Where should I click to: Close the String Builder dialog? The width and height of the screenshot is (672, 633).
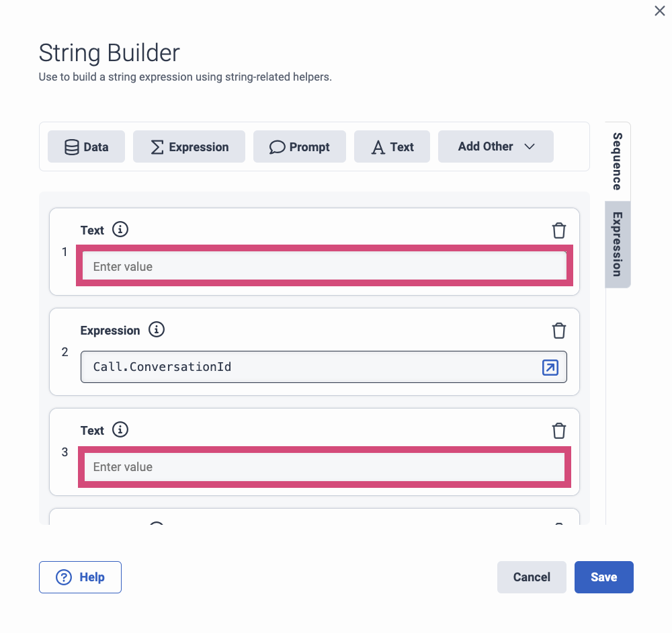coord(659,11)
